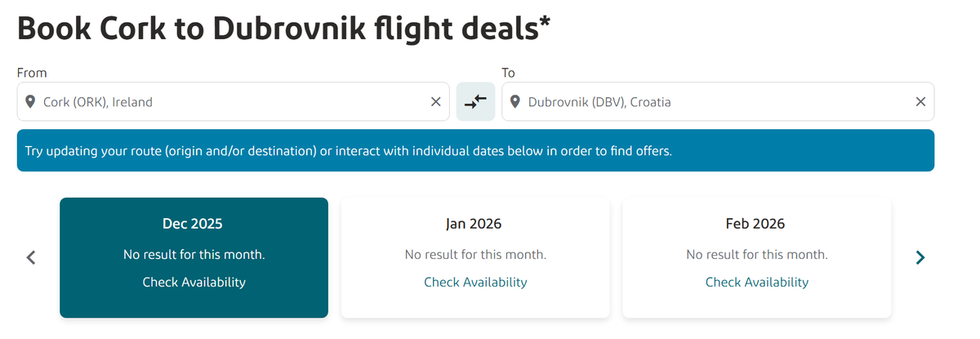This screenshot has height=339, width=980.
Task: Open Check Availability under Jan 2026
Action: tap(475, 282)
